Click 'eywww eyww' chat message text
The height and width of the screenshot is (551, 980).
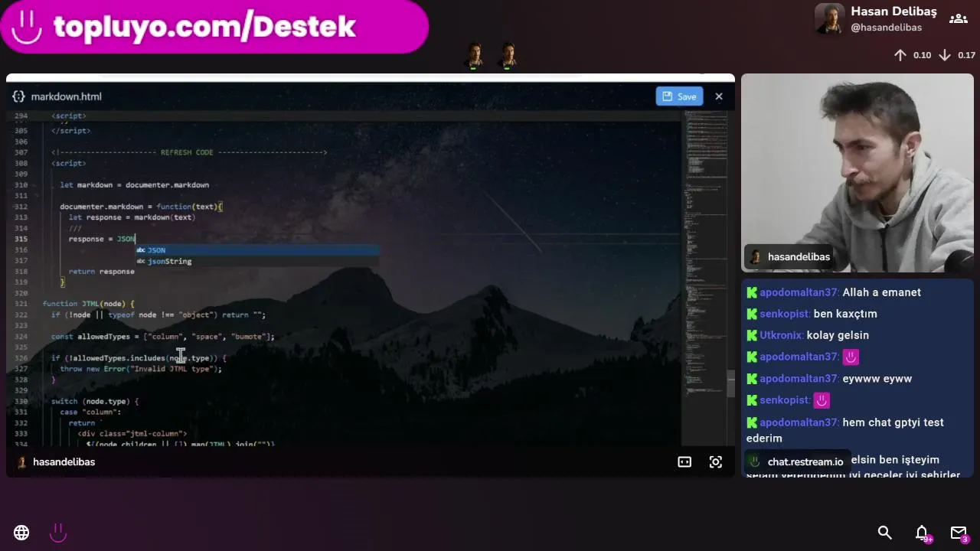pos(877,379)
